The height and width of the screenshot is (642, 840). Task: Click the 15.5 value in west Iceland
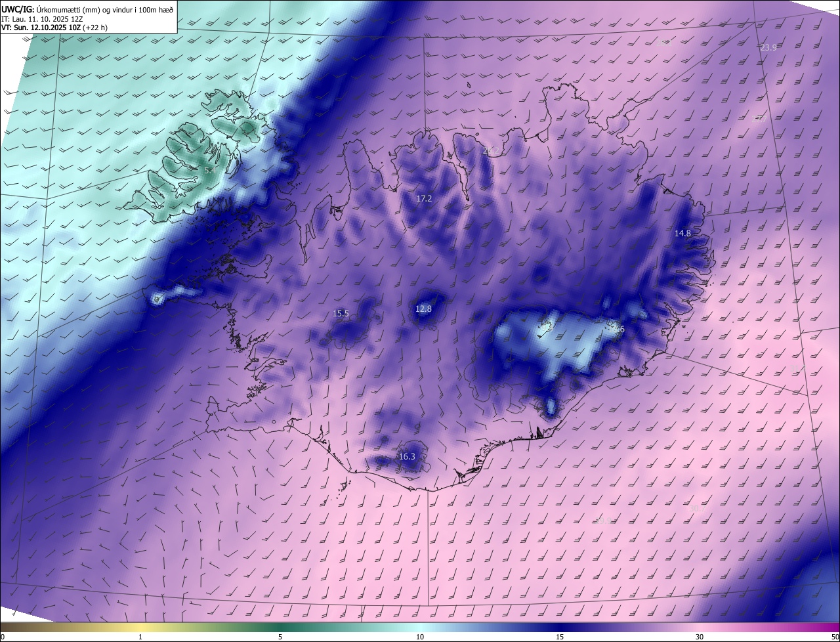click(x=341, y=314)
